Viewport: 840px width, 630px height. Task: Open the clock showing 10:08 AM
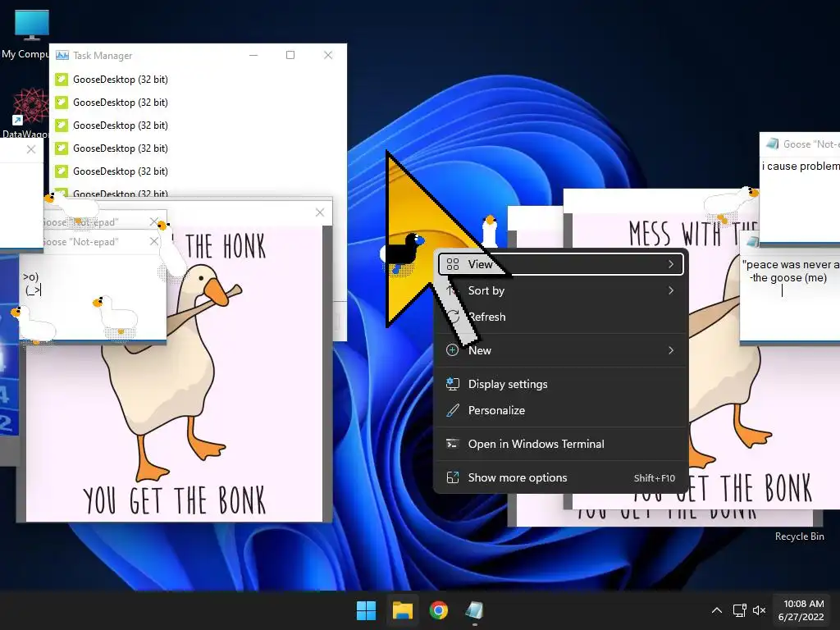pyautogui.click(x=801, y=610)
